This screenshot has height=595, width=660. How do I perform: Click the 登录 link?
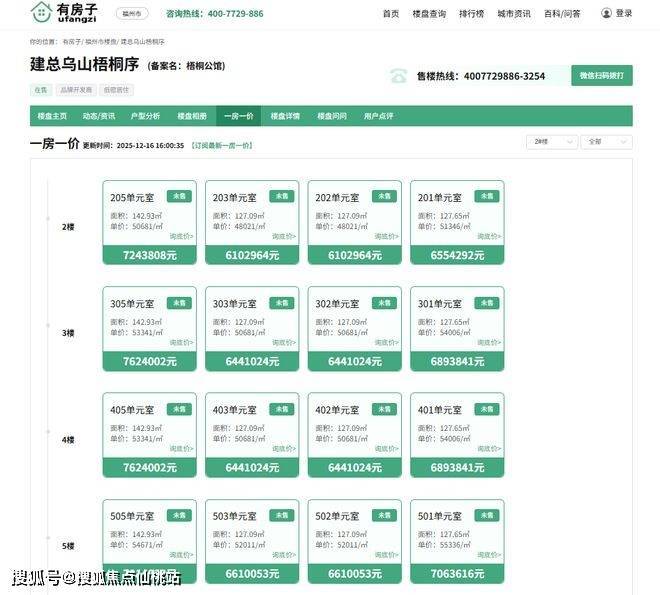pyautogui.click(x=624, y=13)
